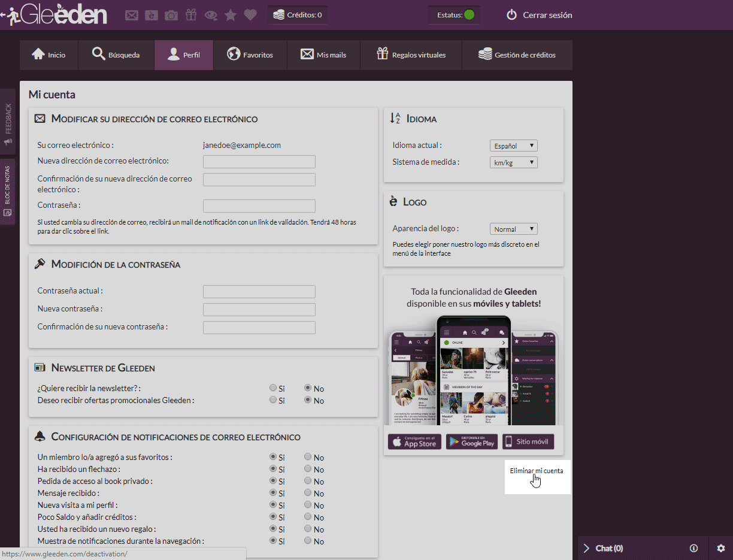Open the Sistema de medida dropdown
Screen dimensions: 733x560
pyautogui.click(x=513, y=162)
